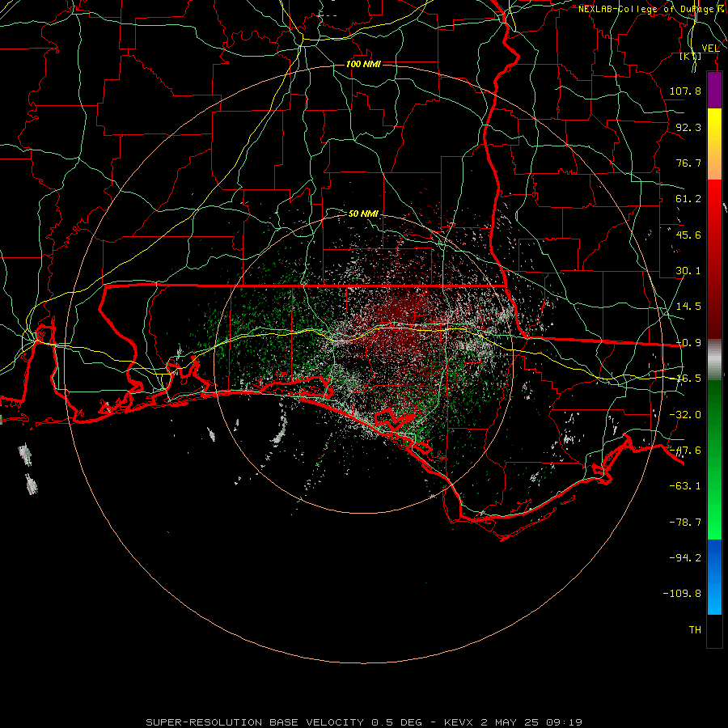728x728 pixels.
Task: Click the -78.7 velocity scale value
Action: pos(685,523)
